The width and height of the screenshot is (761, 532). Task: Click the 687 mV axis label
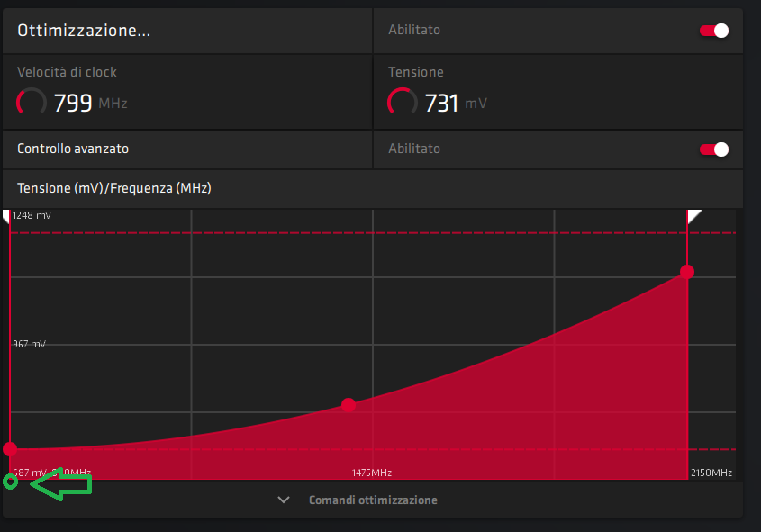(x=30, y=473)
